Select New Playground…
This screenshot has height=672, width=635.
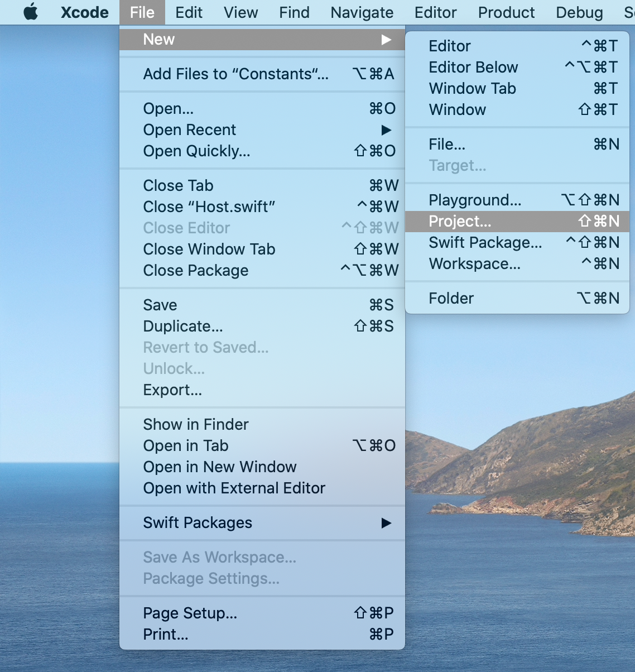(517, 200)
